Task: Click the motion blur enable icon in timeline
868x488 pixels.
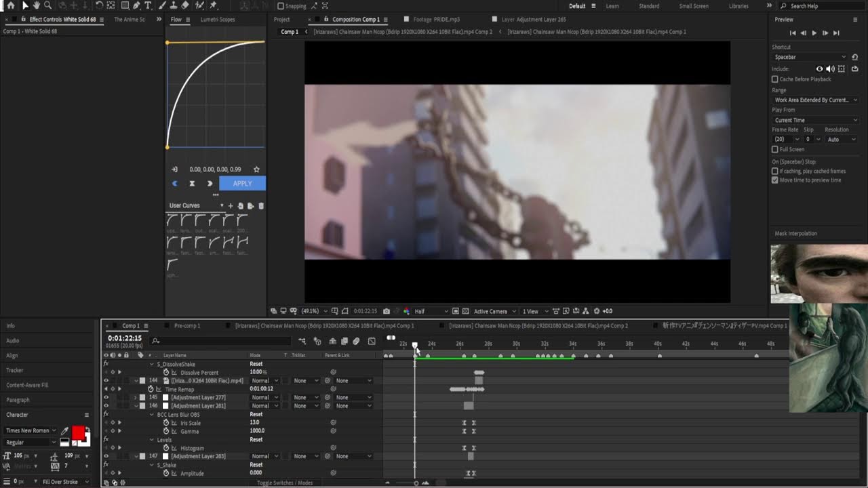Action: coord(356,342)
